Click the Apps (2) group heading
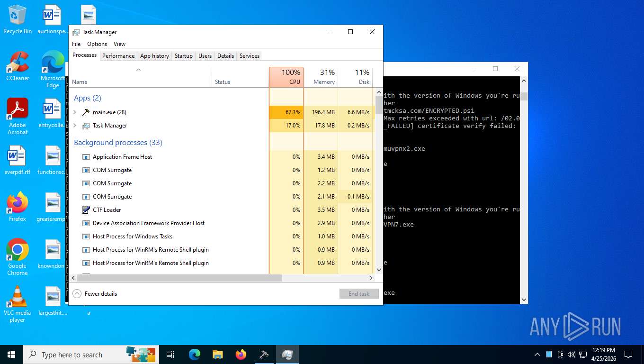 [88, 98]
